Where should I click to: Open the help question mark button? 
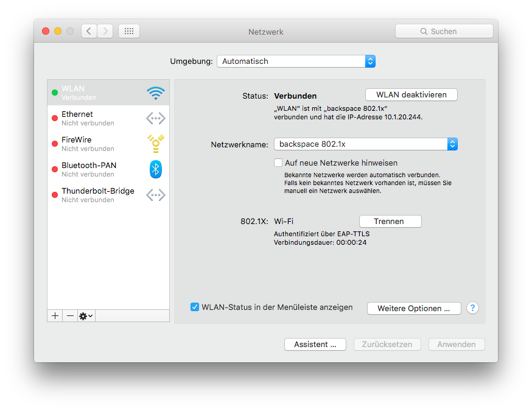(x=472, y=308)
